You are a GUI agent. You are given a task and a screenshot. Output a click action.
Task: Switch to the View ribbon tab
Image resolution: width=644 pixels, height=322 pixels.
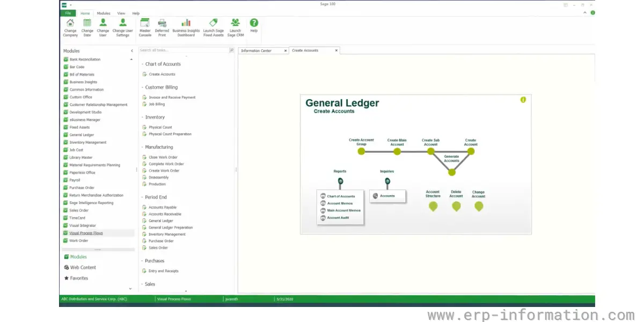click(121, 13)
